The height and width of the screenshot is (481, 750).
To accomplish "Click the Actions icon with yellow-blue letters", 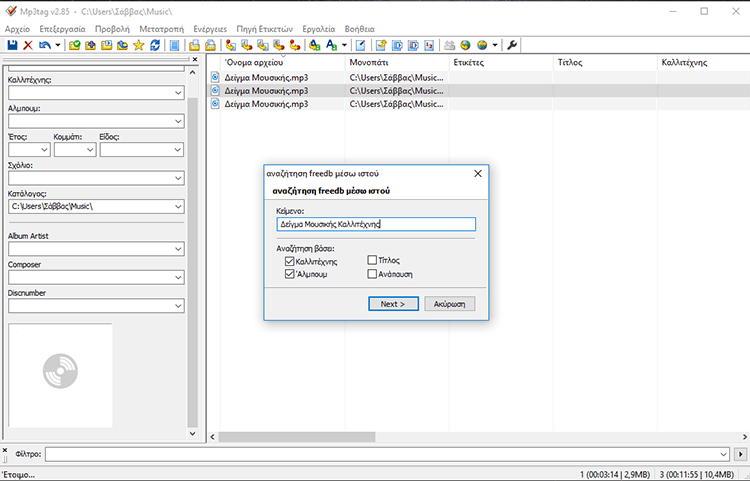I will tap(314, 45).
